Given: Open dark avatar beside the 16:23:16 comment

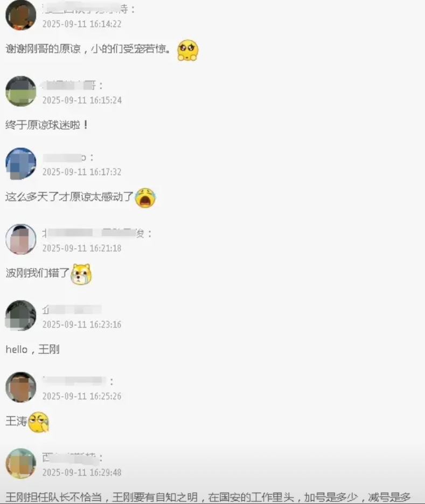Looking at the screenshot, I should coord(21,316).
